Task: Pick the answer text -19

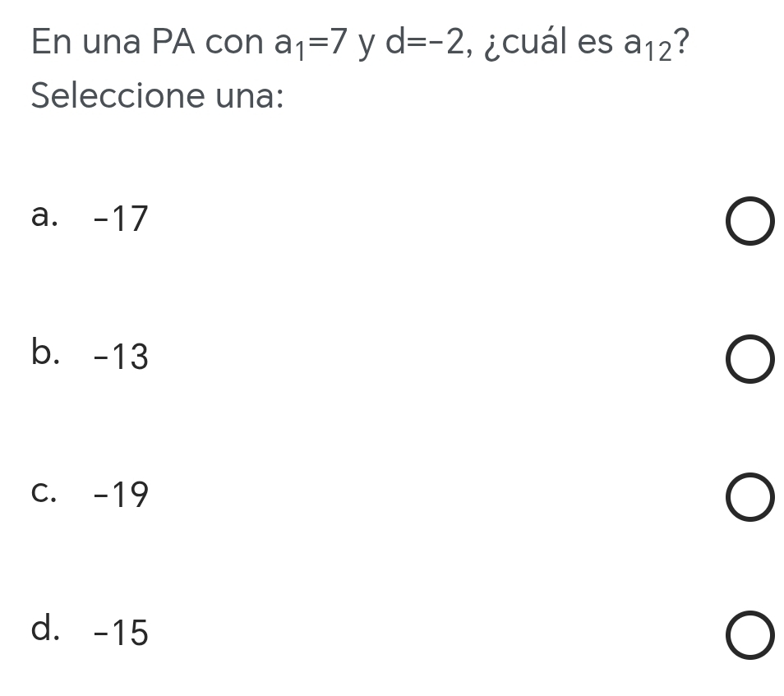Action: pos(121,495)
